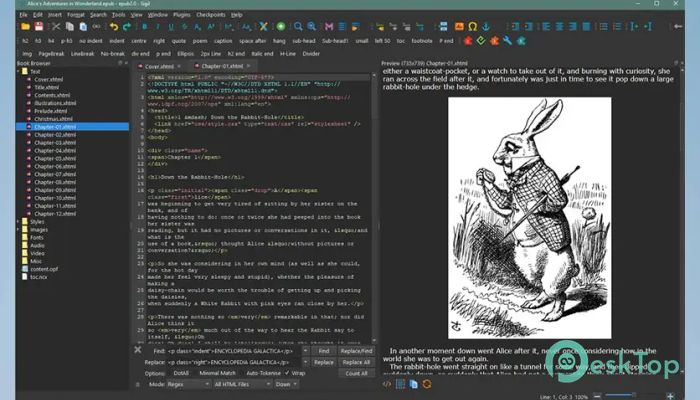Select Contents.xhtml in Book Browser
The height and width of the screenshot is (400, 700).
click(52, 95)
